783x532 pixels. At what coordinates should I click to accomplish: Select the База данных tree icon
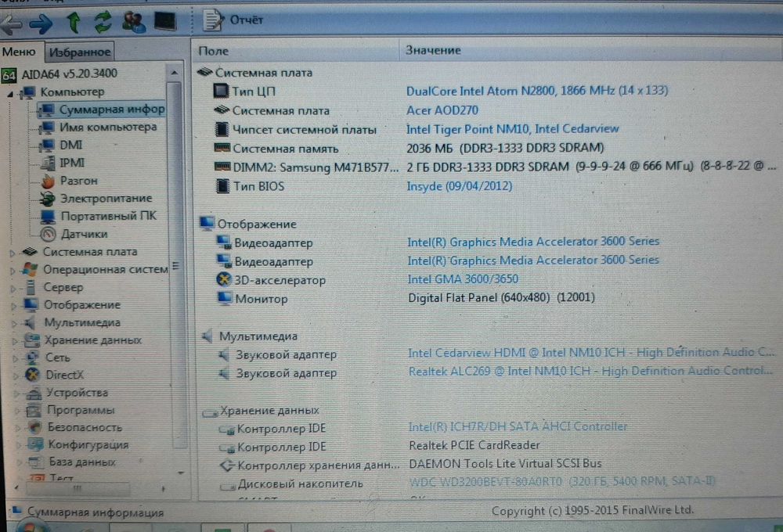click(x=36, y=462)
